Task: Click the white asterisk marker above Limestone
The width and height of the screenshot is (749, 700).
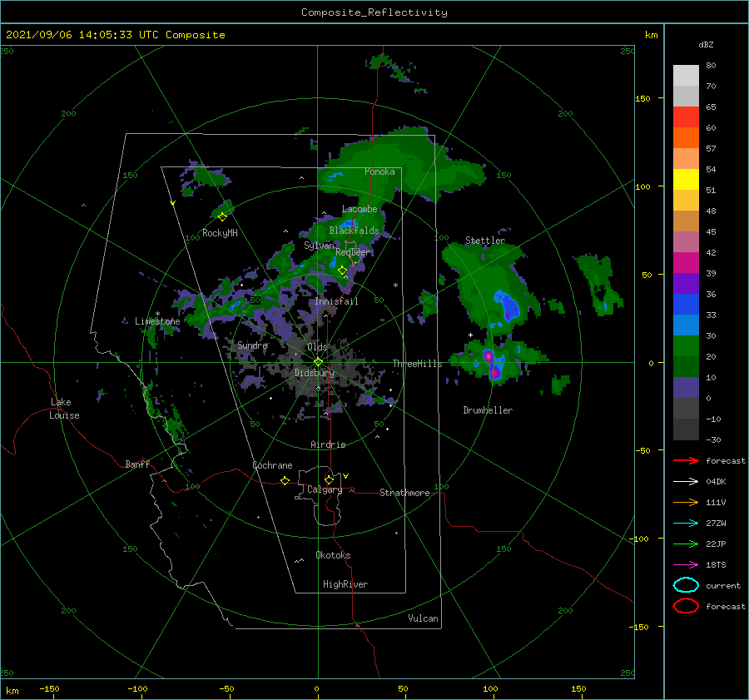Action: pyautogui.click(x=157, y=314)
